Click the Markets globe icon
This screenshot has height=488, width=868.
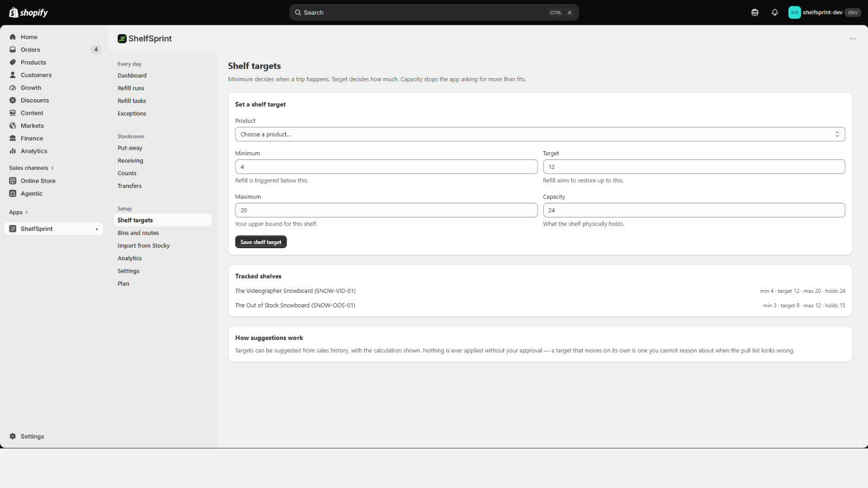(x=12, y=126)
